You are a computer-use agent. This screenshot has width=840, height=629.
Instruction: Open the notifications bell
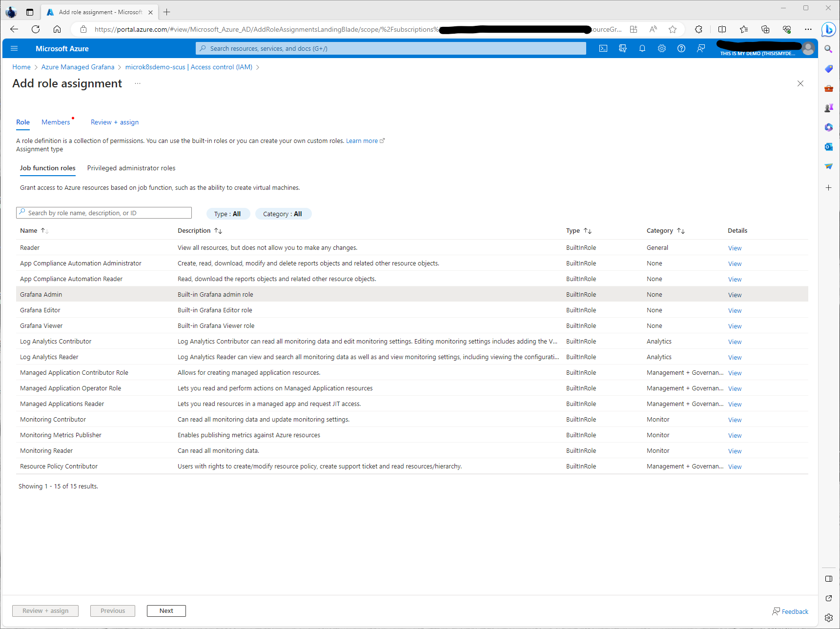[x=642, y=48]
